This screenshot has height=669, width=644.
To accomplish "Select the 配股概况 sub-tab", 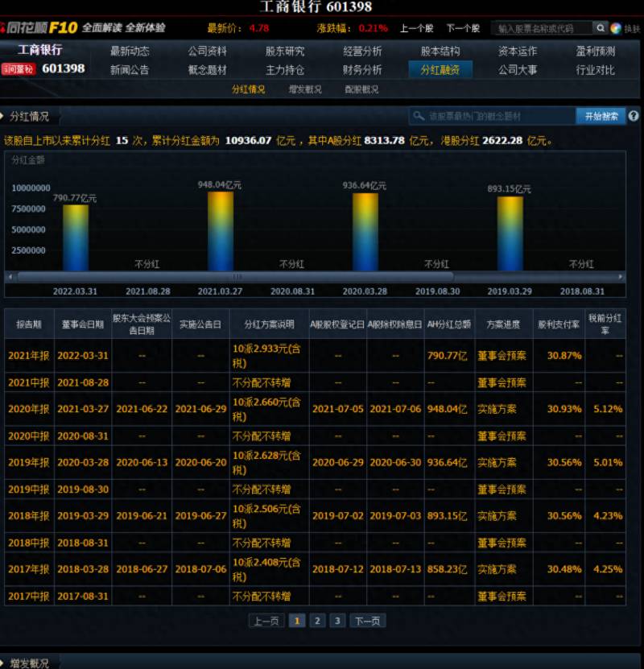I will pyautogui.click(x=361, y=89).
